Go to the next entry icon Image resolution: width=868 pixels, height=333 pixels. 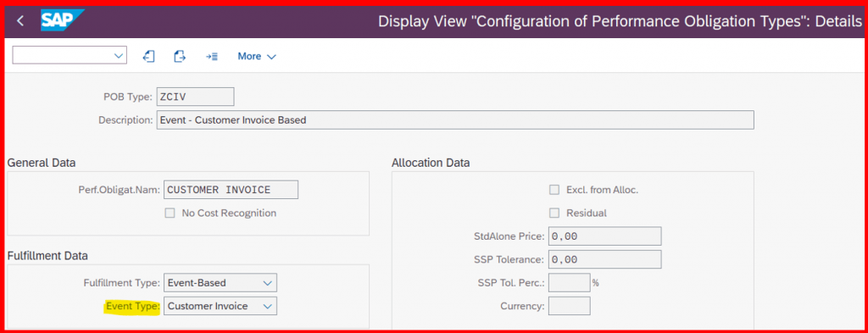[x=180, y=56]
